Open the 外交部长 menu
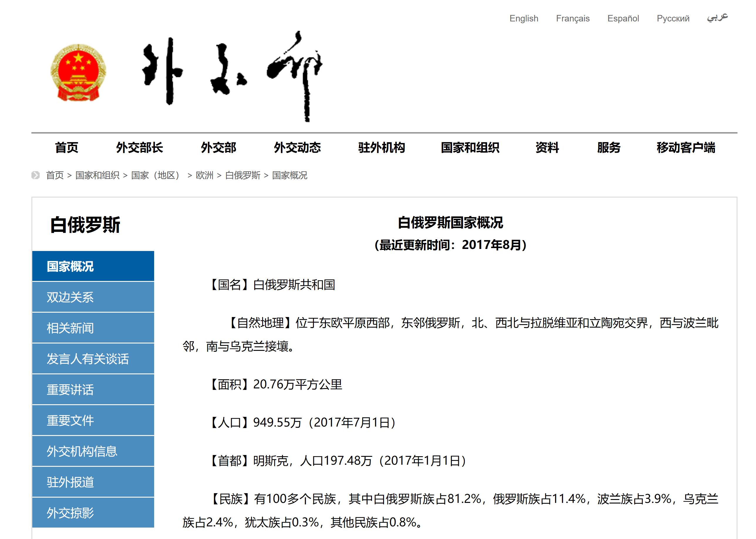This screenshot has height=539, width=756. point(139,147)
